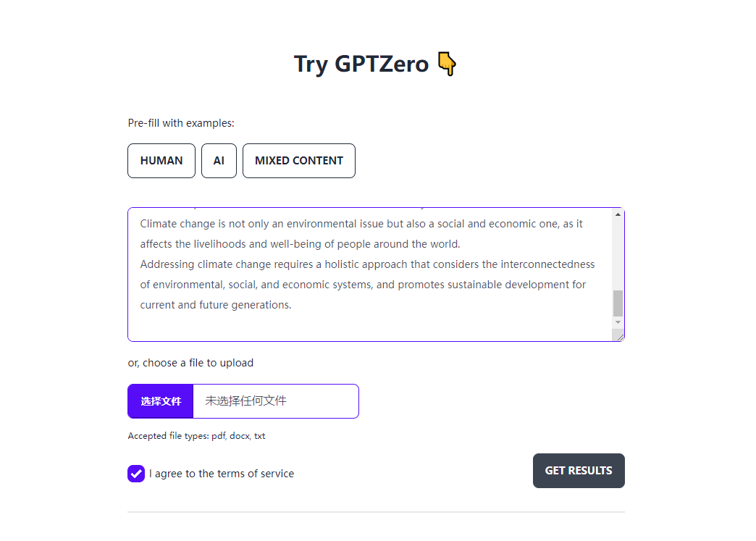Click the textarea resize grip handle
Viewport: 756px width, 541px height.
pyautogui.click(x=618, y=335)
